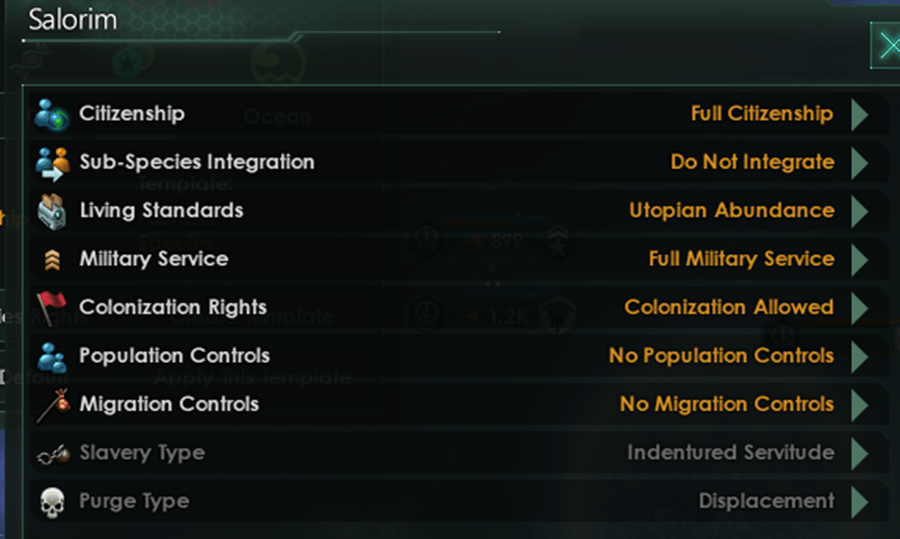Close the Salorim species rights panel

tap(885, 45)
